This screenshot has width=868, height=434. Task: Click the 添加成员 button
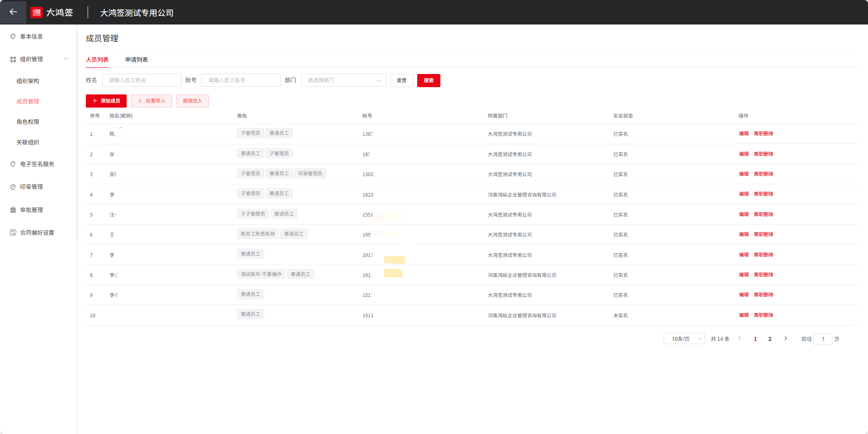coord(106,101)
